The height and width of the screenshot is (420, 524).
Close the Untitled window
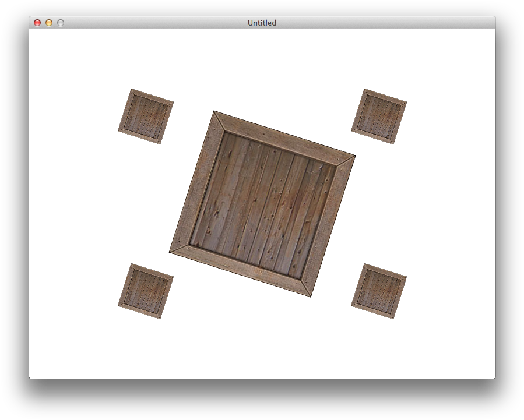coord(37,23)
